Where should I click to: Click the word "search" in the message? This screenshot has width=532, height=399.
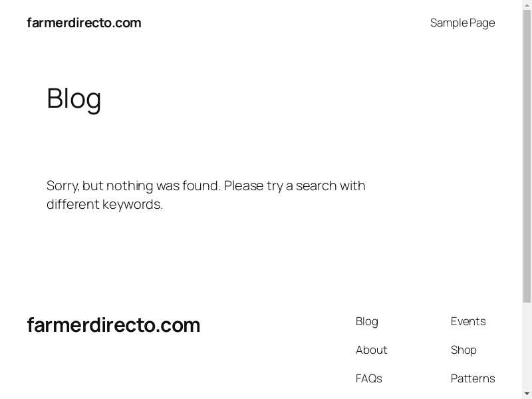[317, 186]
